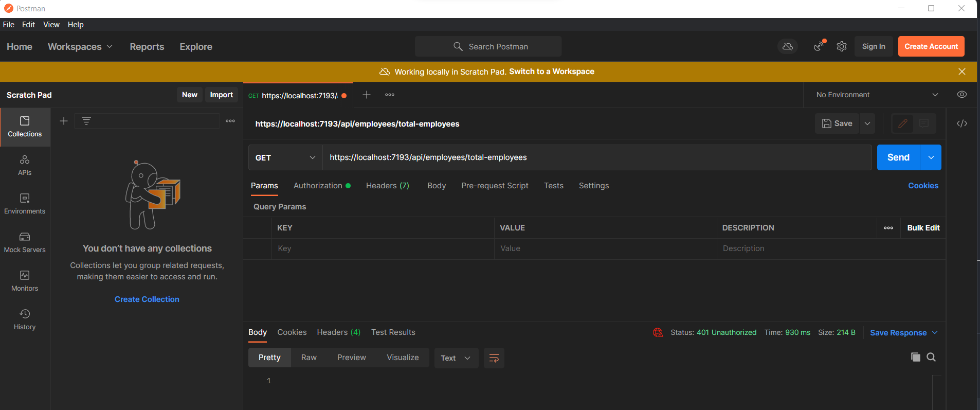Open the History sidebar panel
The height and width of the screenshot is (410, 980).
pyautogui.click(x=25, y=320)
